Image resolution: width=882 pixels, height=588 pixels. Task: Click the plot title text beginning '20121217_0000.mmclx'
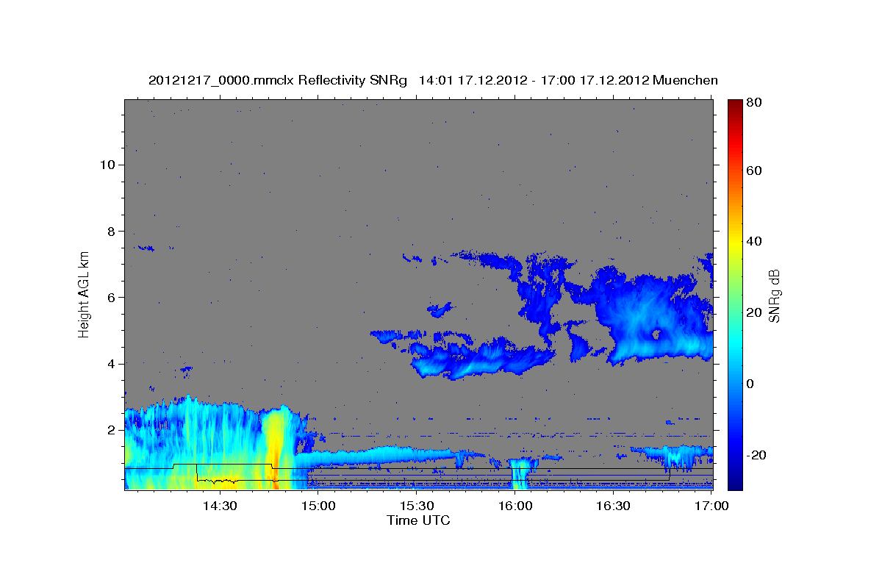(x=433, y=79)
